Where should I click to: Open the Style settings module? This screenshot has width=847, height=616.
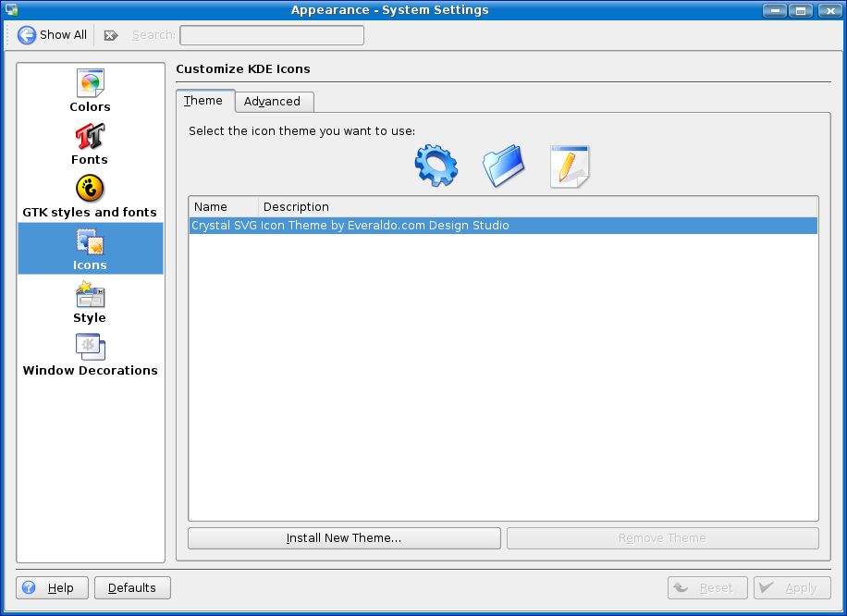90,302
